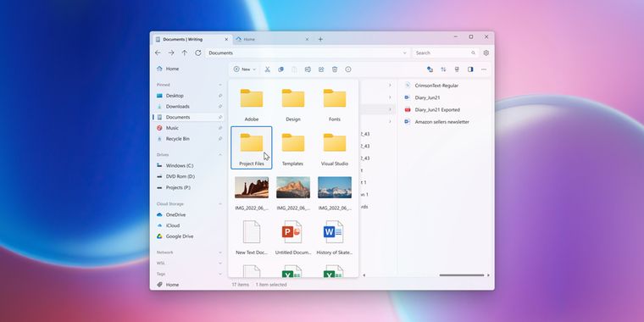Viewport: 644px width, 322px height.
Task: Open a new tab with plus button
Action: (320, 40)
